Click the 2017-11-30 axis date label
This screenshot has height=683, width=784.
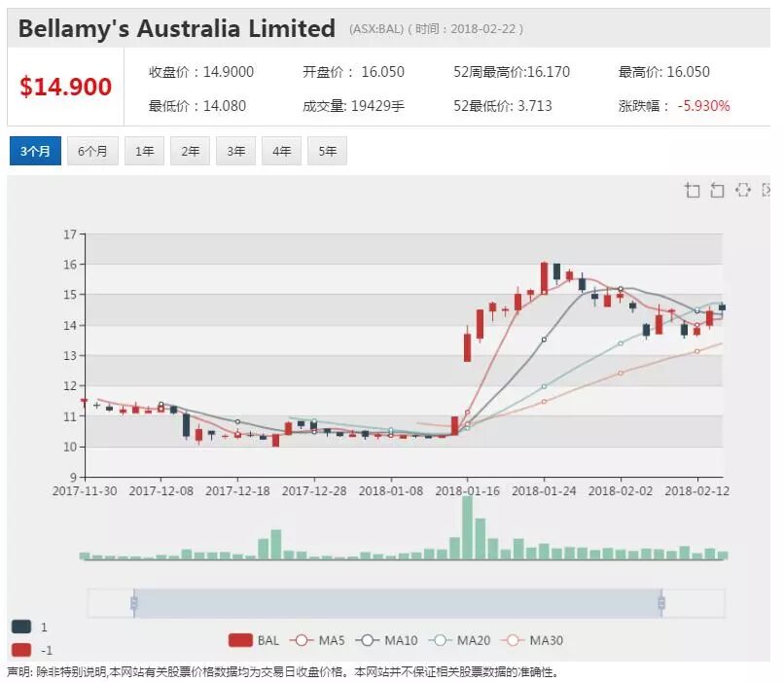(x=85, y=491)
